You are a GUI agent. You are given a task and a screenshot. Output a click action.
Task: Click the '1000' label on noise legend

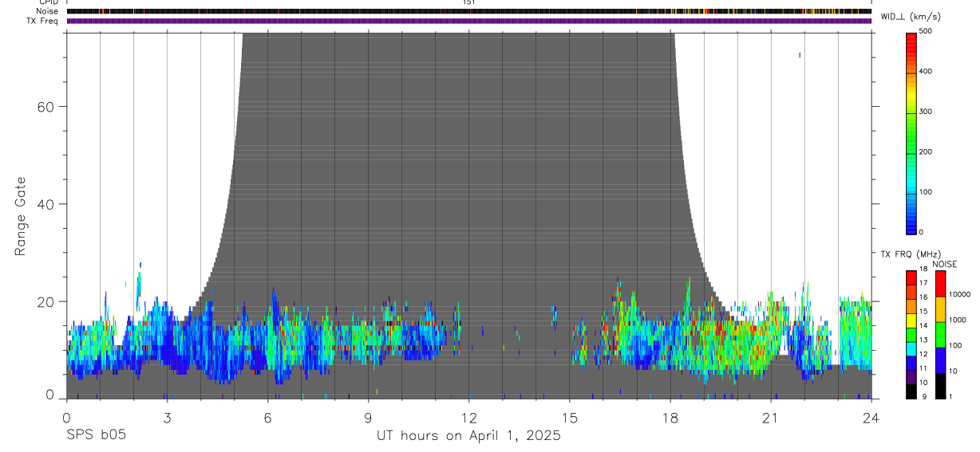(956, 320)
